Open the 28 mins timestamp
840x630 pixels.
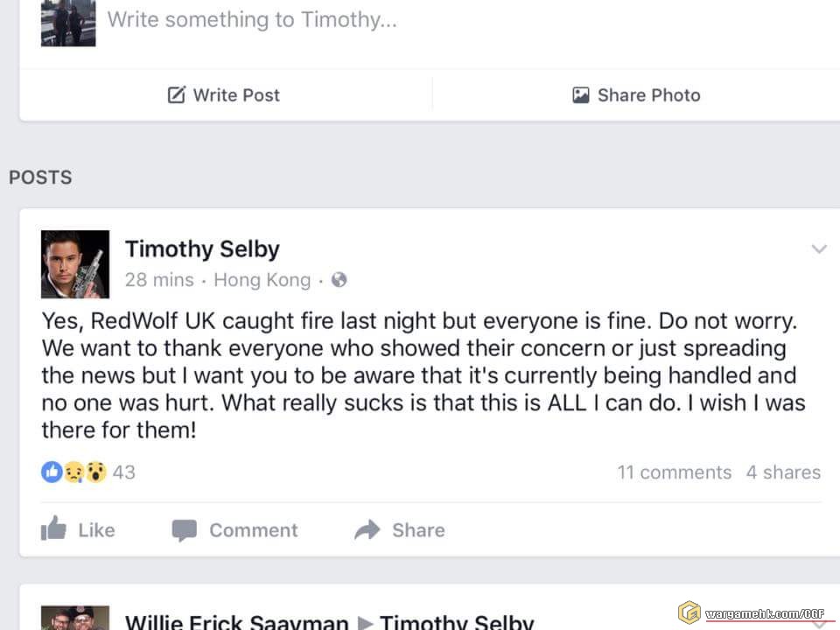pyautogui.click(x=159, y=280)
